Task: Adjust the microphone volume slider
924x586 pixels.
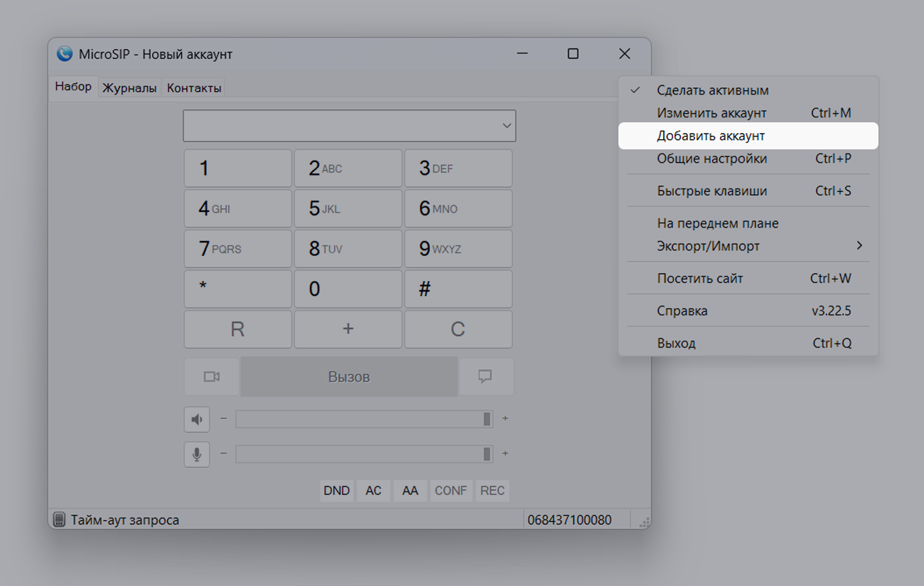Action: point(365,454)
